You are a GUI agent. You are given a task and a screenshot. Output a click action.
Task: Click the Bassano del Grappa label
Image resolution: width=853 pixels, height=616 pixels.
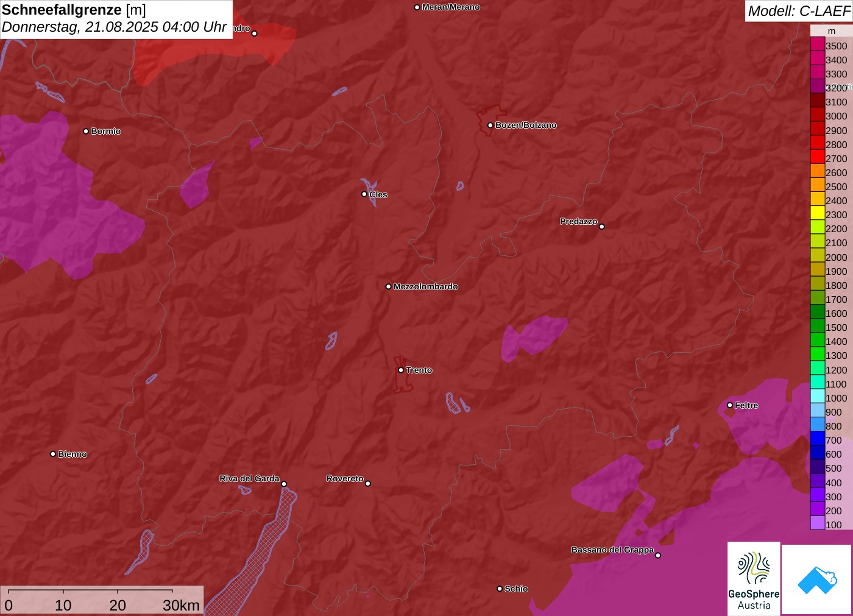[612, 550]
